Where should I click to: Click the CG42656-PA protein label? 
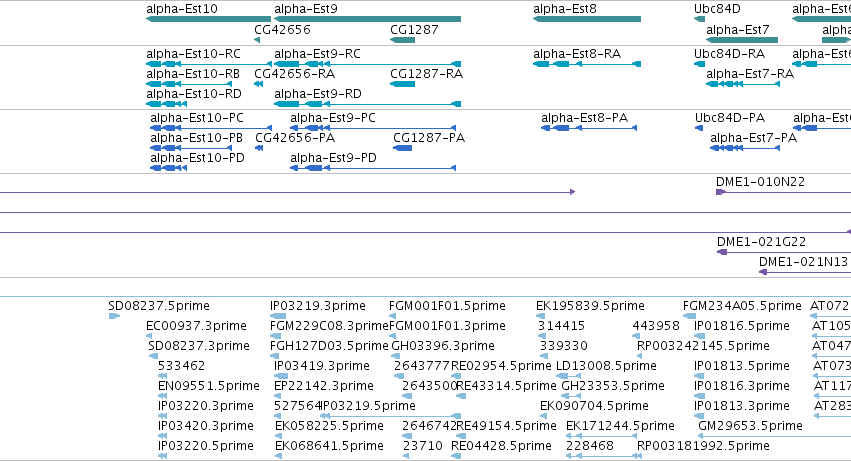click(x=295, y=138)
